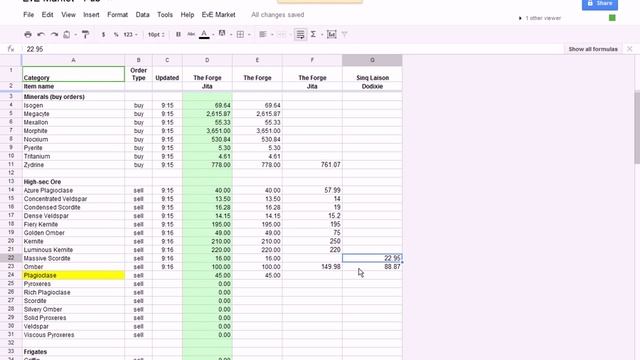Click the High-sec Ore heading cell
This screenshot has width=640, height=360.
(x=73, y=182)
